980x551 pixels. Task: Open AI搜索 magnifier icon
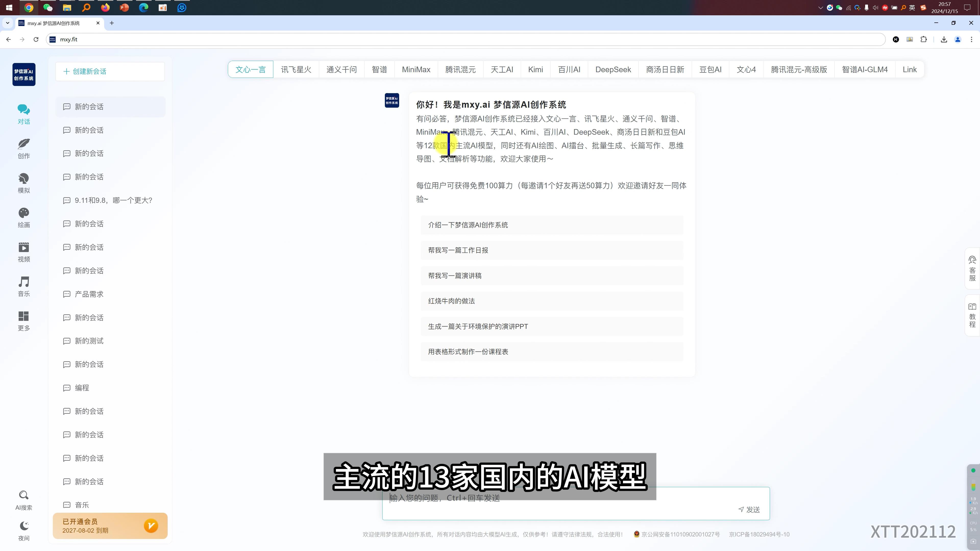(23, 495)
